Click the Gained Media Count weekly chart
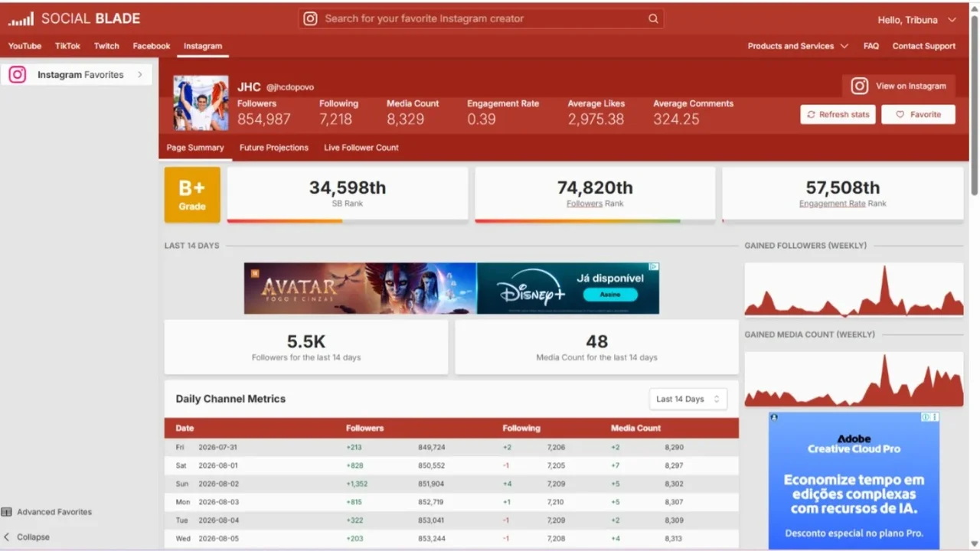 (854, 378)
